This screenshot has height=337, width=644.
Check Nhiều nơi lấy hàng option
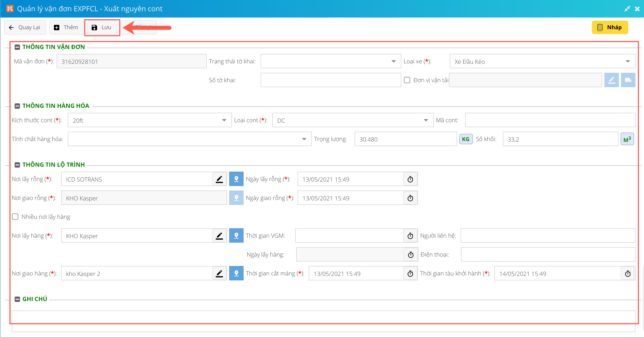(16, 217)
